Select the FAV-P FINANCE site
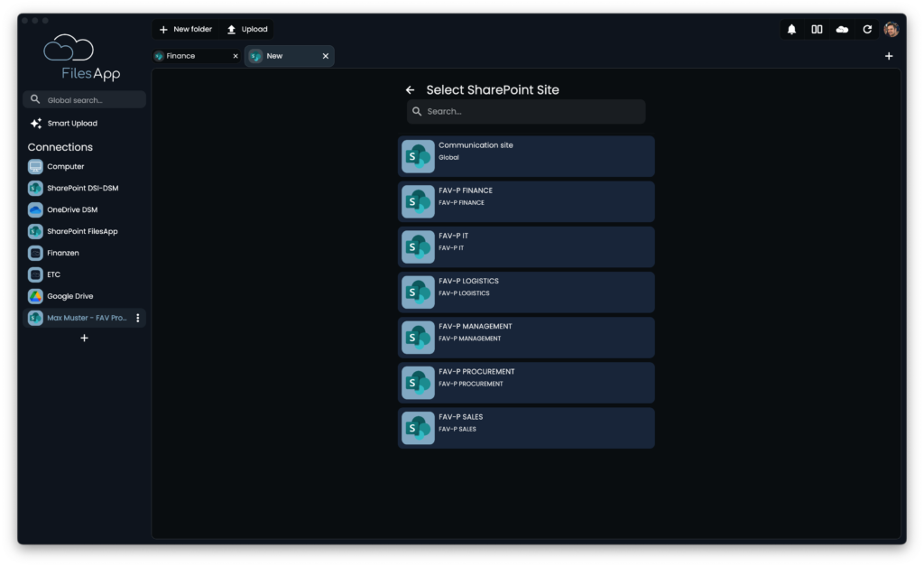The height and width of the screenshot is (566, 924). point(526,201)
